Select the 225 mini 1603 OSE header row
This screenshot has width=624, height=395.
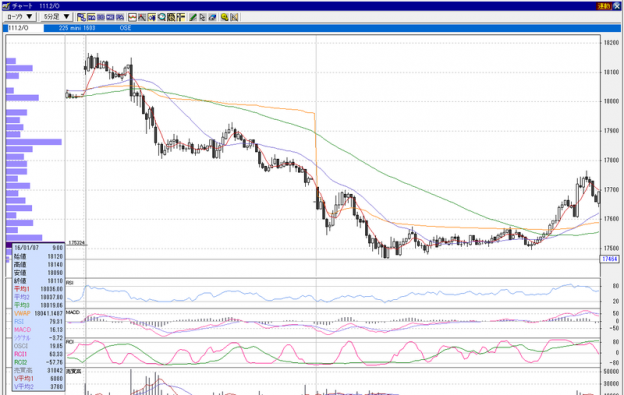pos(332,28)
